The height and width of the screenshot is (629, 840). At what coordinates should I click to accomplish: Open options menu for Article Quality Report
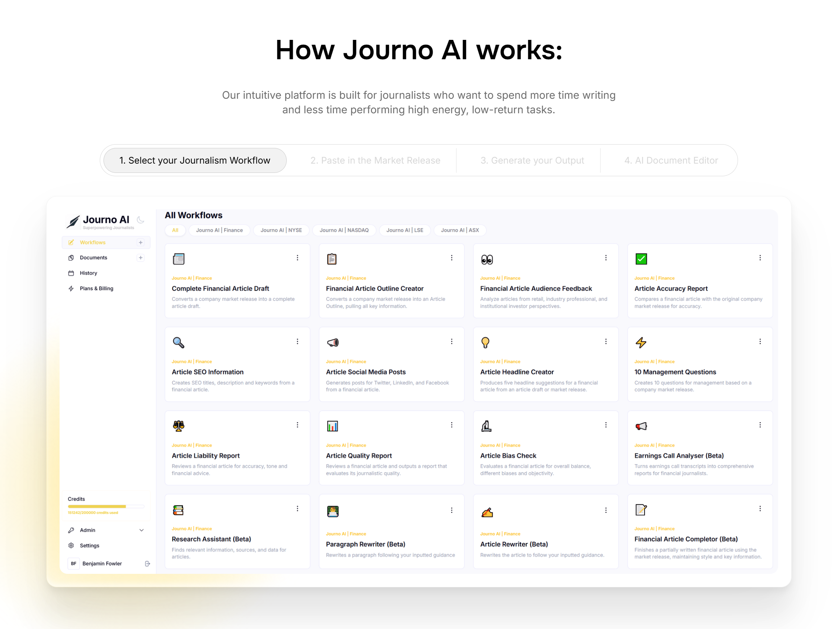click(x=452, y=425)
